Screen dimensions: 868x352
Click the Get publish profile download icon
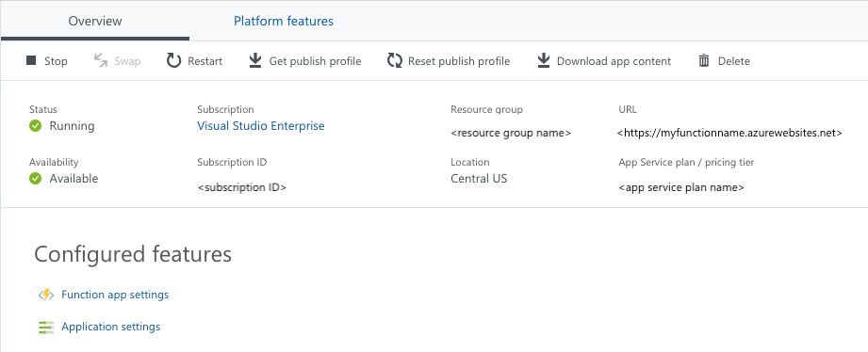coord(254,60)
